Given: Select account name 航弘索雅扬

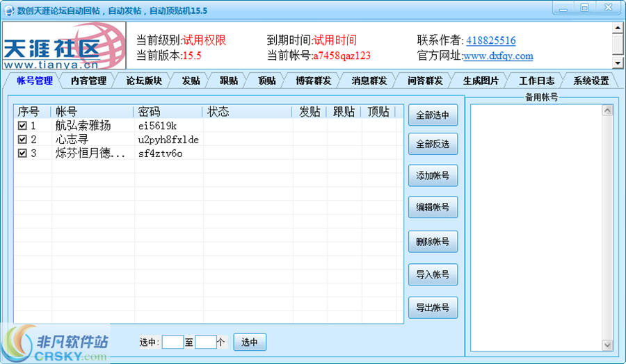Looking at the screenshot, I should 83,126.
